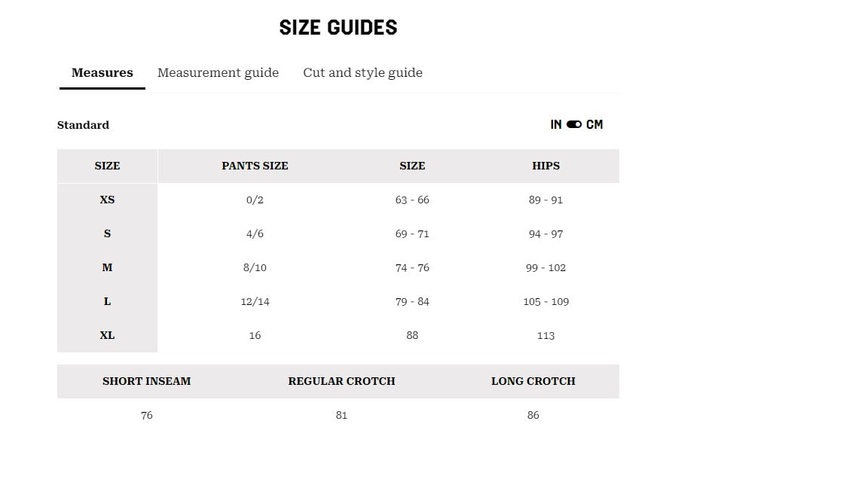Click the REGULAR CROTCH header
The height and width of the screenshot is (488, 868).
(341, 381)
